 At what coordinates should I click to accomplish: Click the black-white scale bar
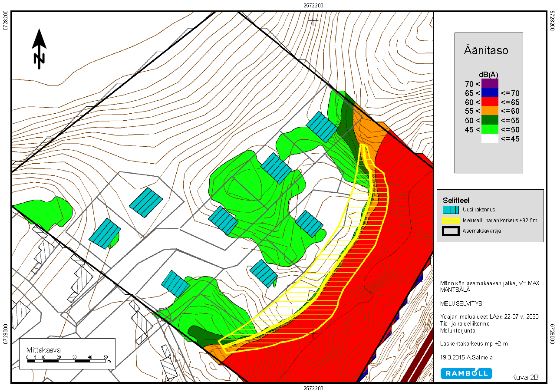coord(66,361)
